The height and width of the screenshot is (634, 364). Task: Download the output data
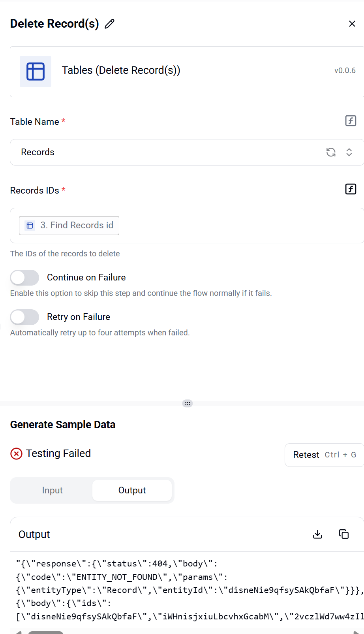point(317,534)
